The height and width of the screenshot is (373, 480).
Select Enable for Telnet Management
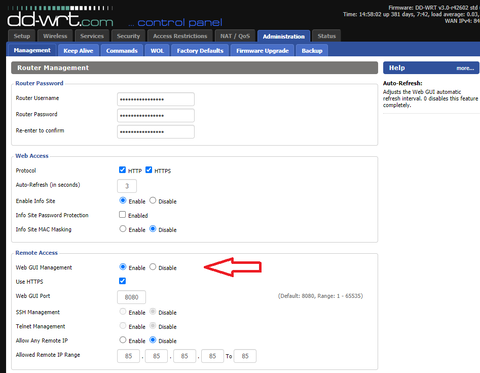123,326
